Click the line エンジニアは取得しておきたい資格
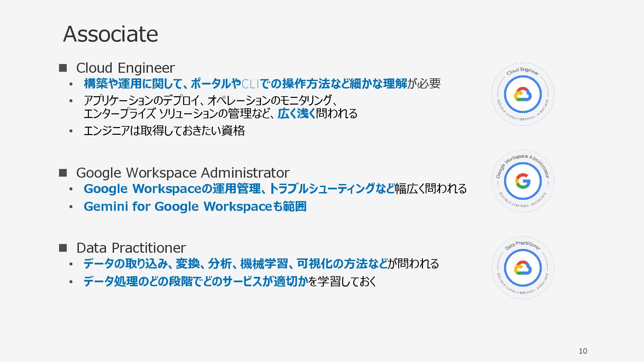The width and height of the screenshot is (644, 362). tap(164, 131)
